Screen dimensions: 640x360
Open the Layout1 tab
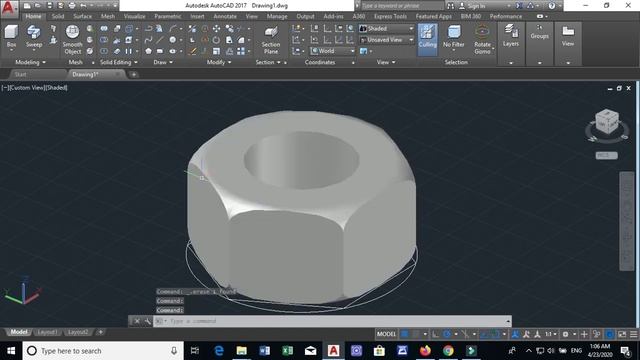coord(47,332)
